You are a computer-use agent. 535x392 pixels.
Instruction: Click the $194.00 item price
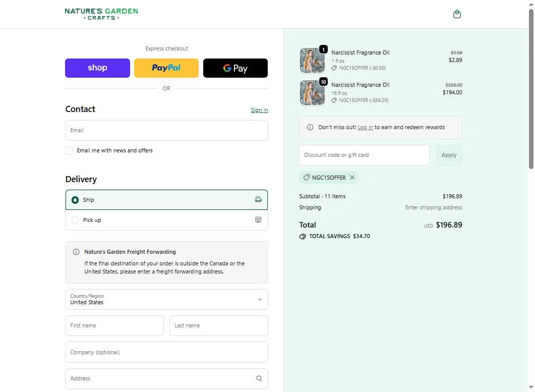pyautogui.click(x=452, y=92)
